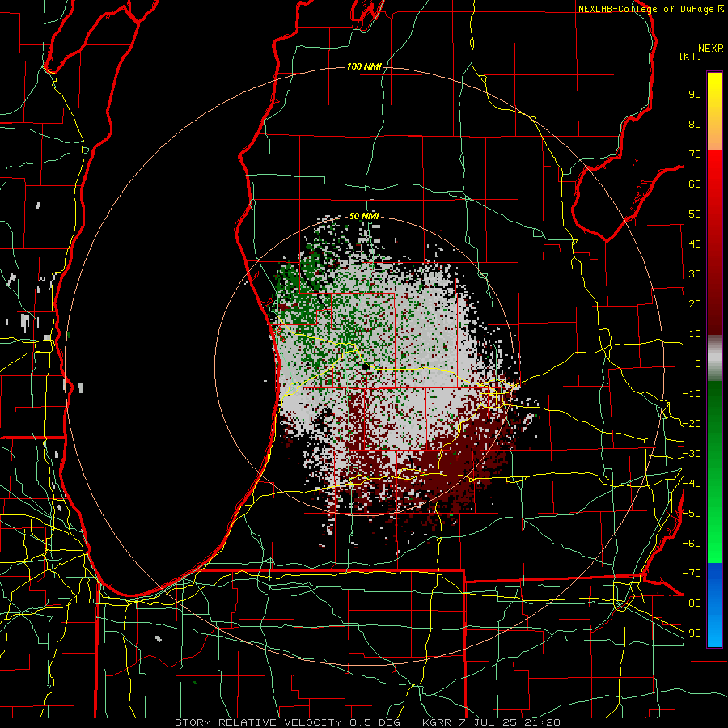Click the NEXLAB-College of DuPage header text

[x=650, y=9]
